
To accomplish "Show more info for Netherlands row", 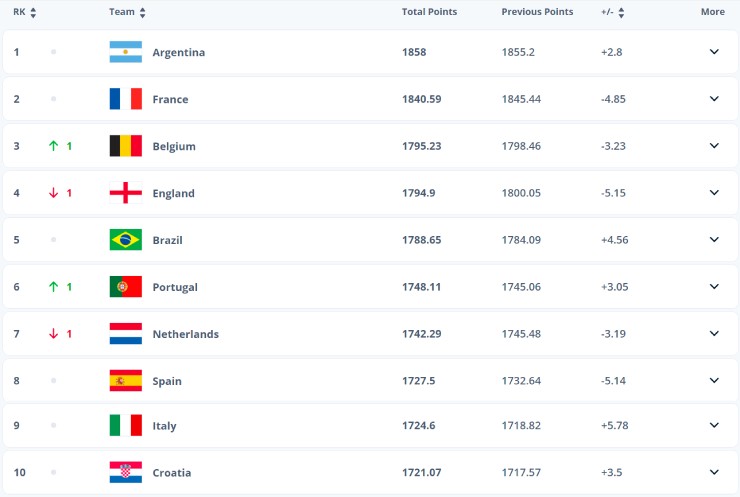I will tap(714, 334).
